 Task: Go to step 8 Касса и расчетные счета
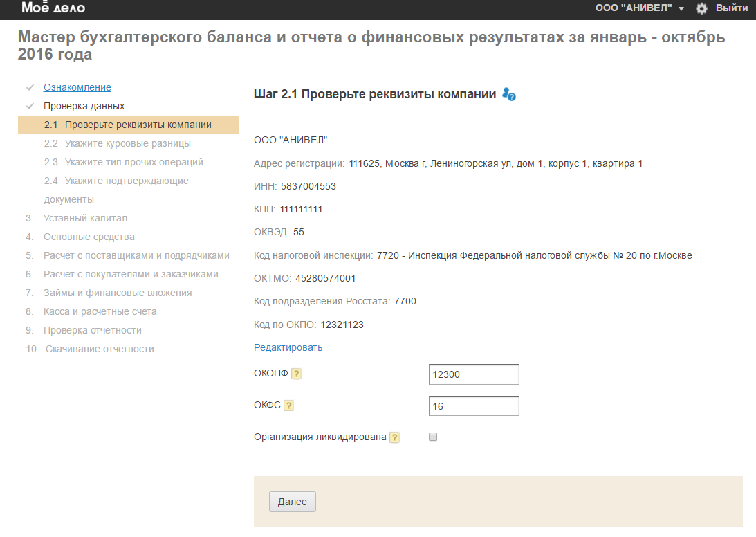tap(100, 311)
